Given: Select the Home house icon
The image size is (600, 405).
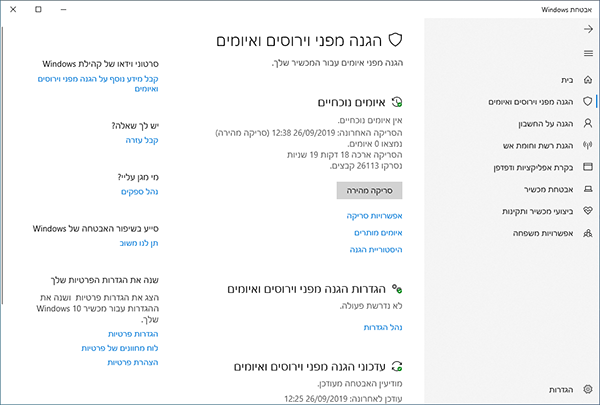Looking at the screenshot, I should (588, 80).
